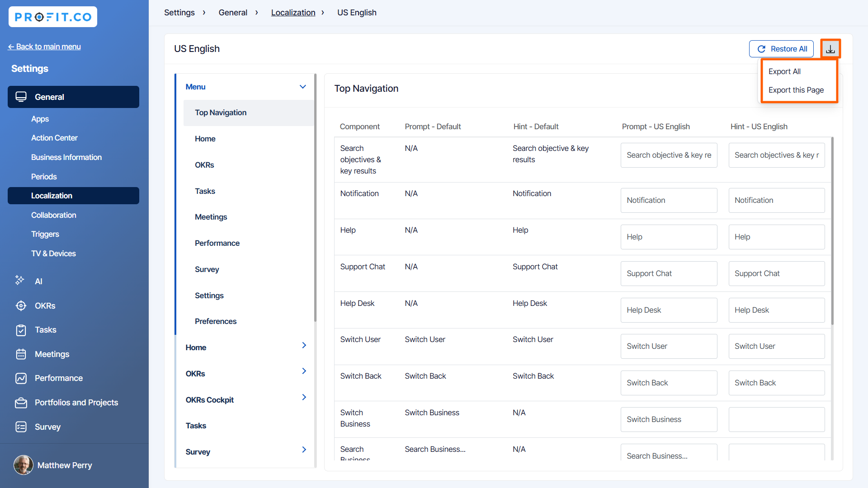This screenshot has width=868, height=488.
Task: Expand the OKRs section chevron
Action: [304, 371]
